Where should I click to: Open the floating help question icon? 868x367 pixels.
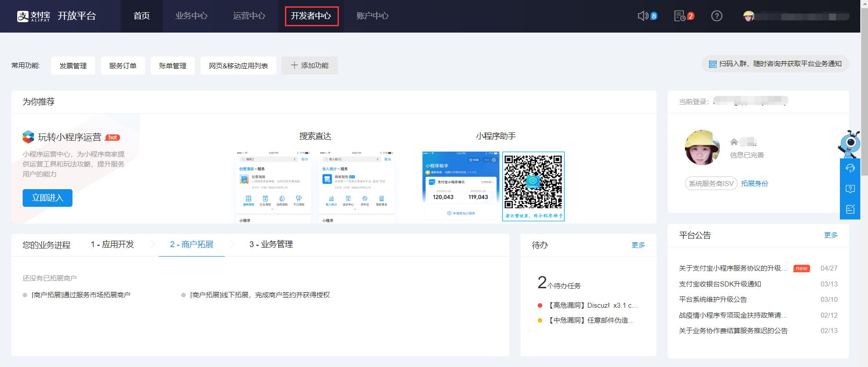tap(850, 189)
